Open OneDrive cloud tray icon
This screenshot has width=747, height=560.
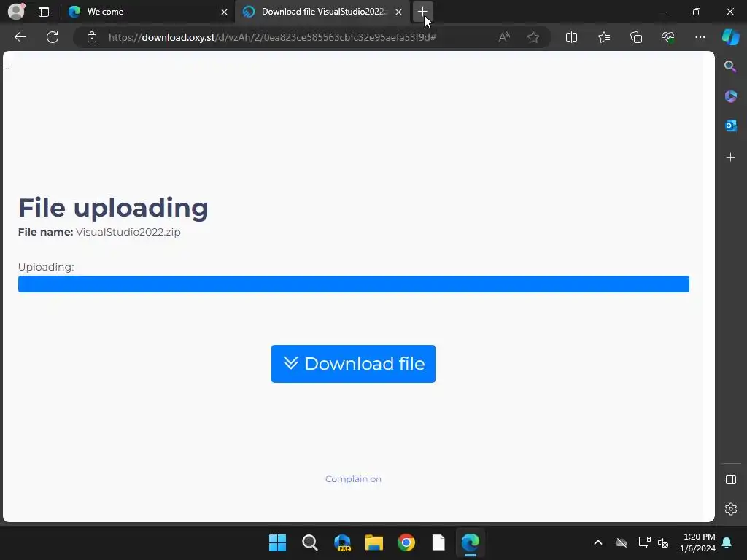click(622, 542)
